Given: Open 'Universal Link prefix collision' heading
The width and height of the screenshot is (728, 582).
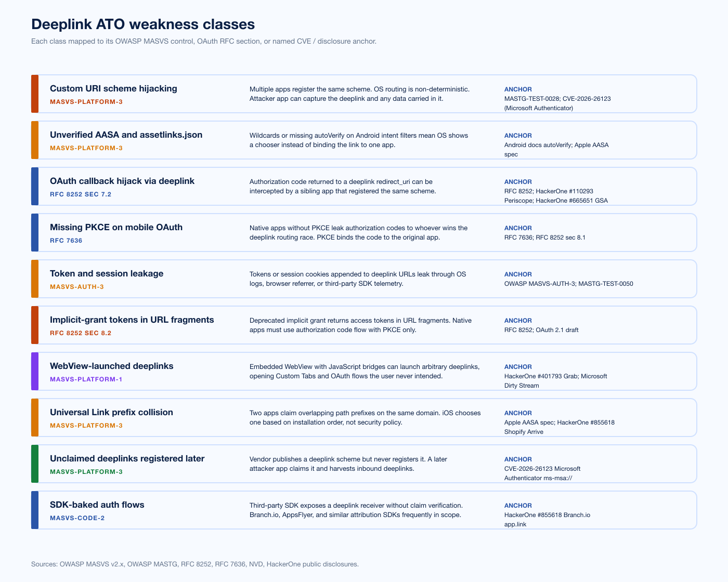Looking at the screenshot, I should point(111,412).
